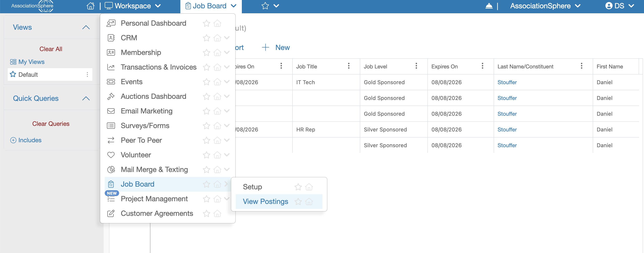
Task: Expand the Project Management submenu chevron
Action: (227, 199)
